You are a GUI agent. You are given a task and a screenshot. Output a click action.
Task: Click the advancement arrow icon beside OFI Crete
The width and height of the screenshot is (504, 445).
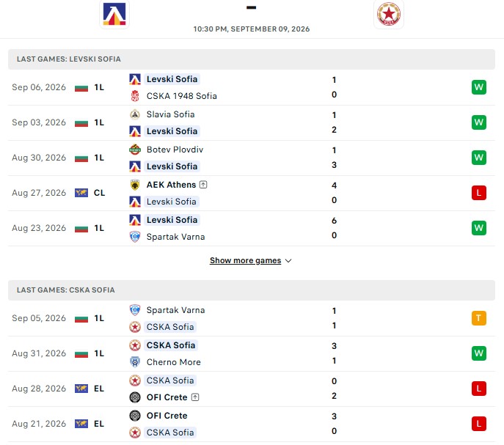195,397
